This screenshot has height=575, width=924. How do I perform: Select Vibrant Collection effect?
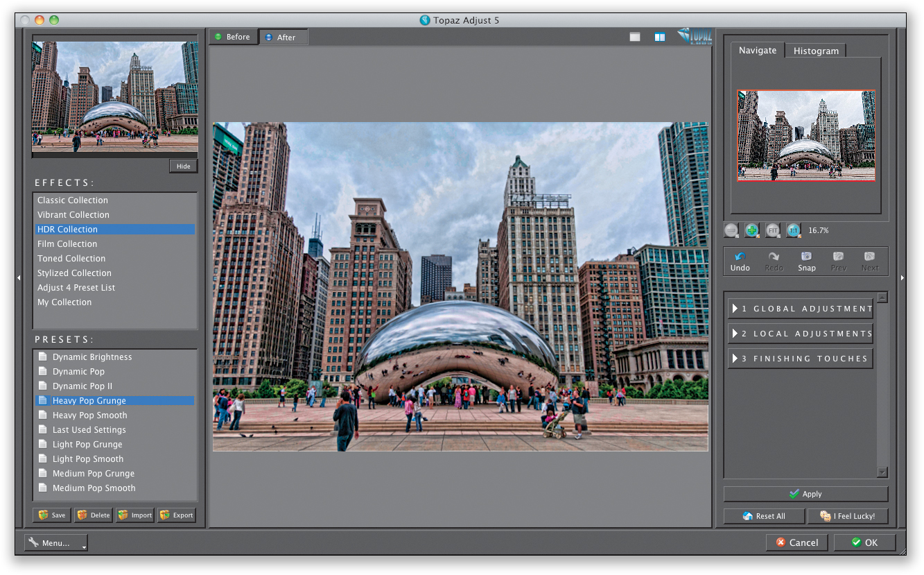coord(115,215)
